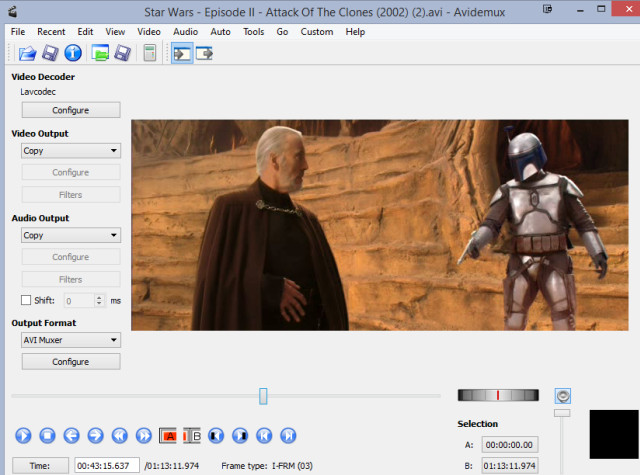Click the Time button
The width and height of the screenshot is (640, 475).
[40, 466]
